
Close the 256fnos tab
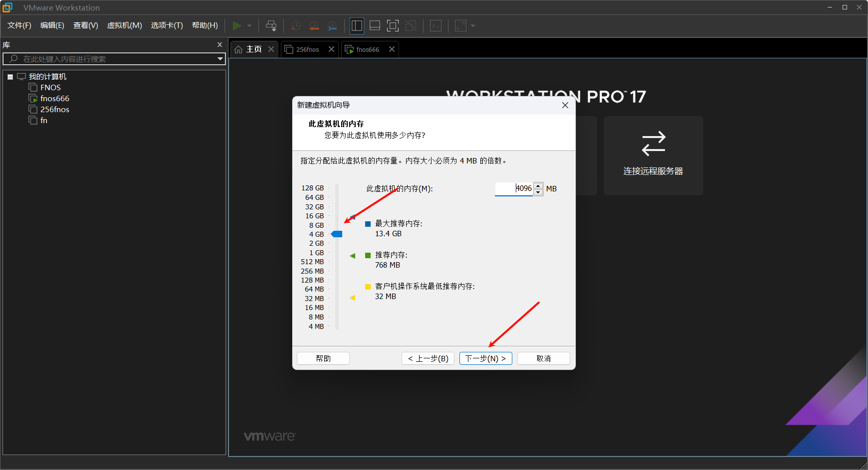[331, 49]
